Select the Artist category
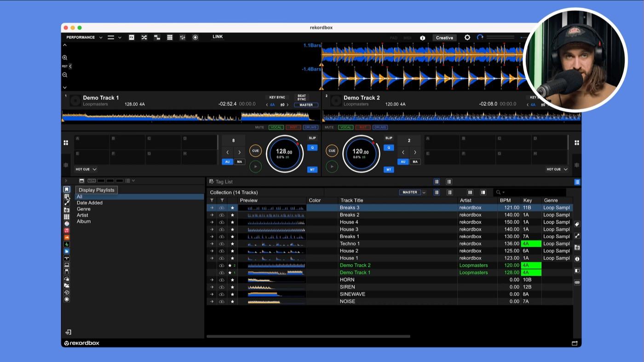 point(82,215)
